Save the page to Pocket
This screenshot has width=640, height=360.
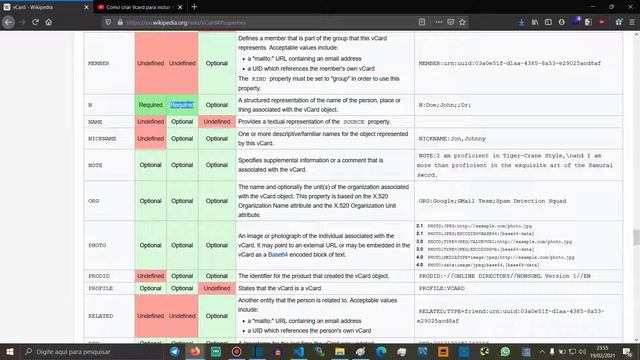click(451, 22)
